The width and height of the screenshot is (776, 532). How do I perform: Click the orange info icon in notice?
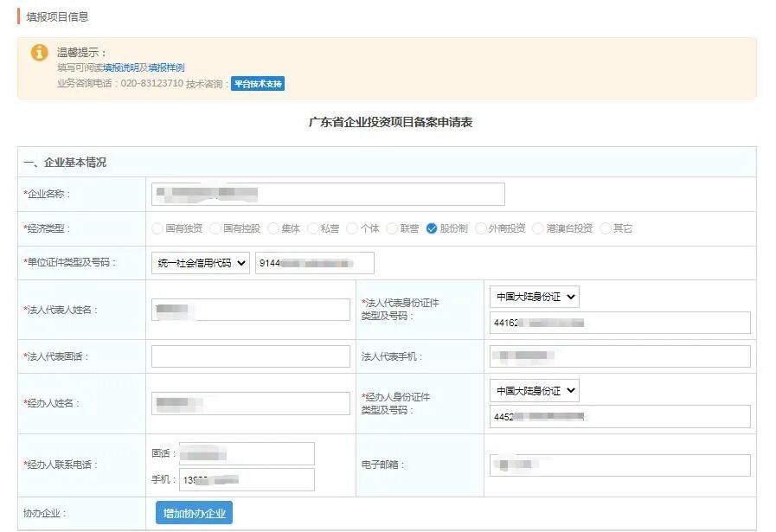(40, 53)
